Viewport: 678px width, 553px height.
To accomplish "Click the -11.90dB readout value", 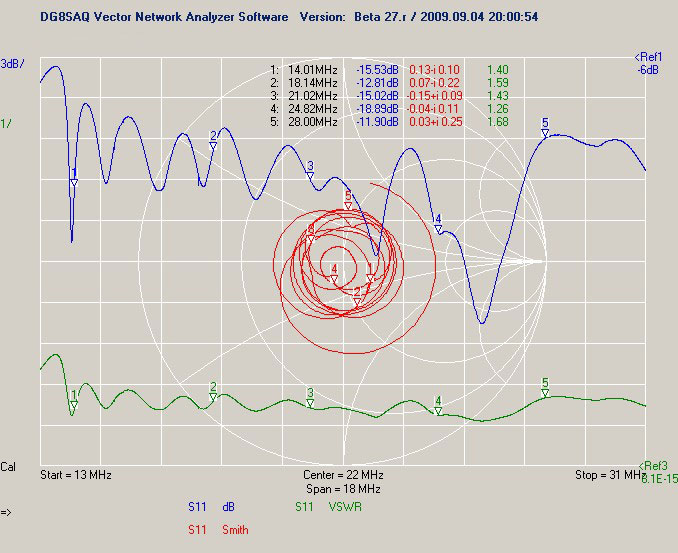I will [377, 121].
